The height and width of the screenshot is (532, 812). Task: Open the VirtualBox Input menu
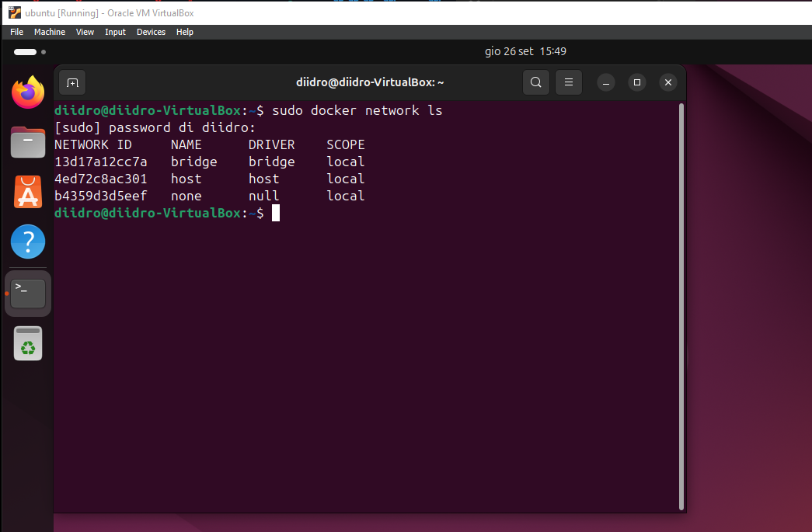coord(114,32)
